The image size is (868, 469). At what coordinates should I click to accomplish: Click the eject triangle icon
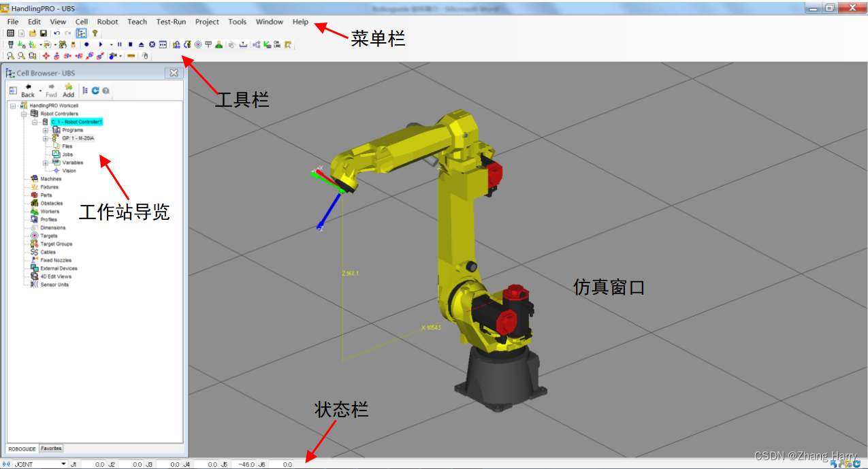tap(141, 44)
